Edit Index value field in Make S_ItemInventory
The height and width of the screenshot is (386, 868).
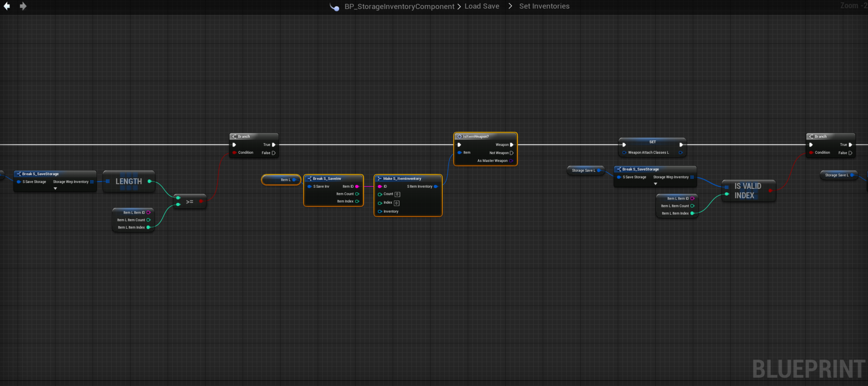(x=396, y=203)
